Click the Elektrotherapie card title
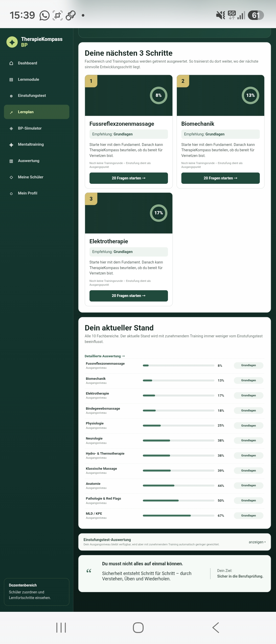The width and height of the screenshot is (276, 644). (109, 241)
